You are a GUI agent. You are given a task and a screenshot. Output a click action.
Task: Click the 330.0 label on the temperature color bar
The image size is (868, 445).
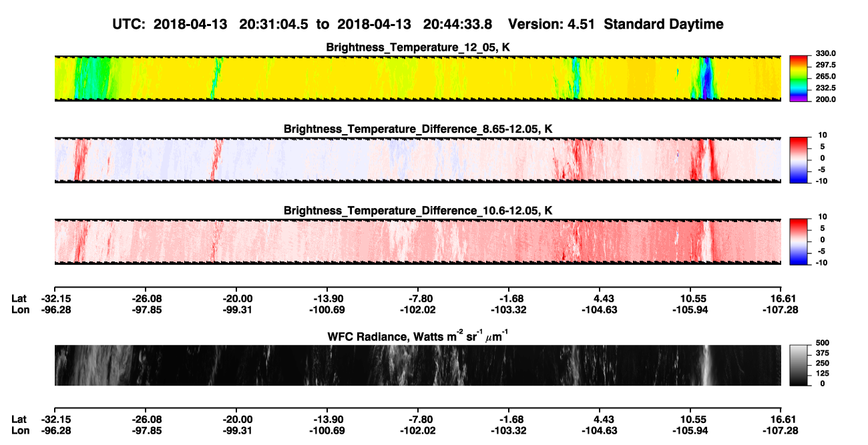[826, 54]
